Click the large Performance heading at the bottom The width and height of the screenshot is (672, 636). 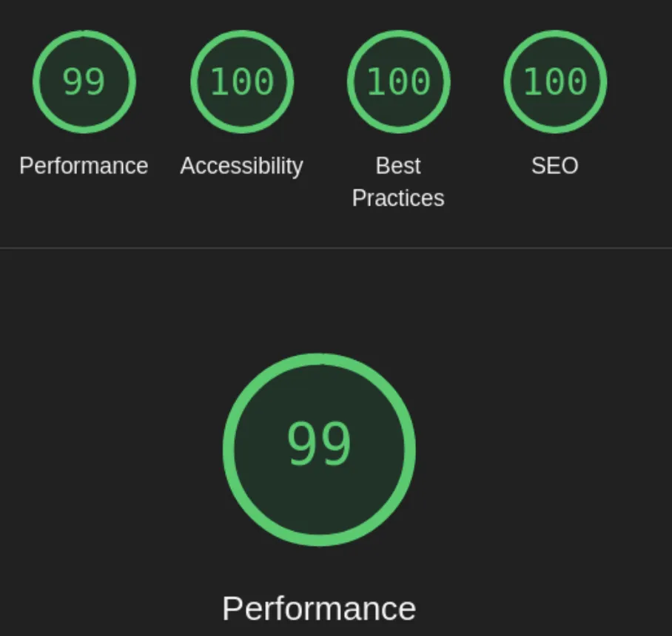[319, 609]
